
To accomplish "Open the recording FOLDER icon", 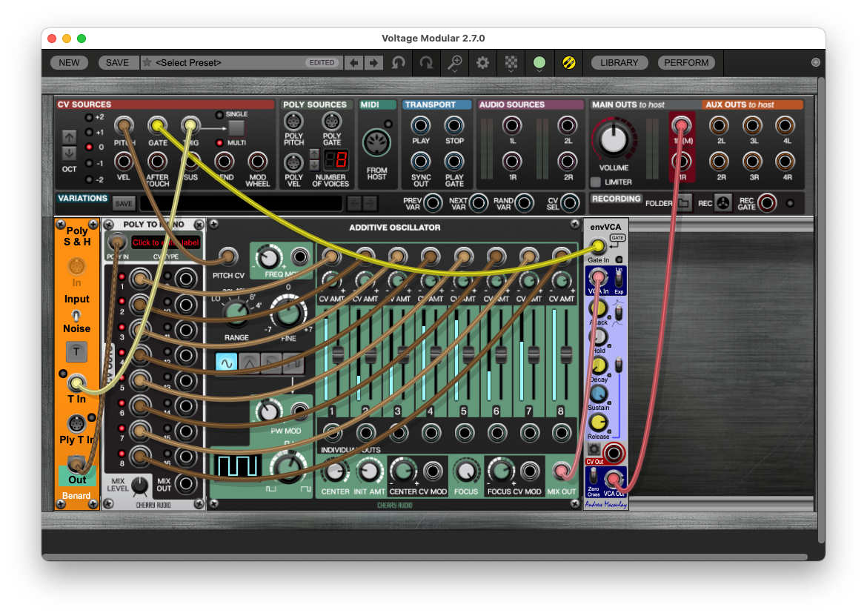I will click(x=684, y=203).
